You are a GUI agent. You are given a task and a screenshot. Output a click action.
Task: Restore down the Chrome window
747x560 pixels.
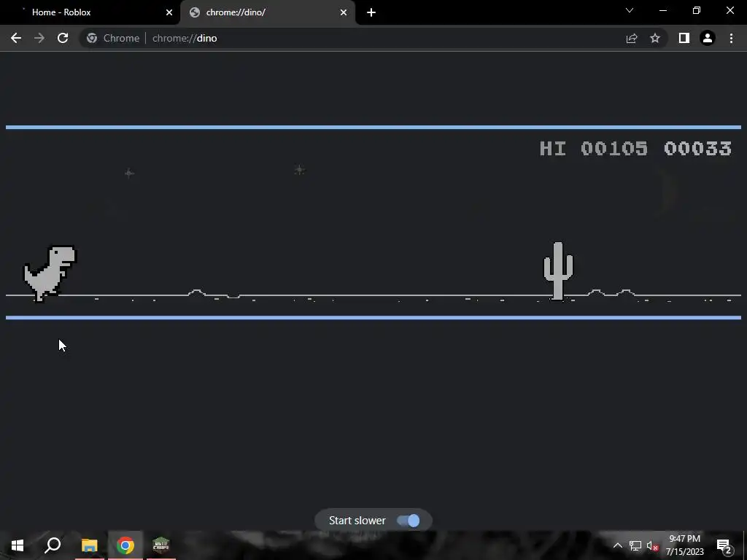click(x=697, y=10)
